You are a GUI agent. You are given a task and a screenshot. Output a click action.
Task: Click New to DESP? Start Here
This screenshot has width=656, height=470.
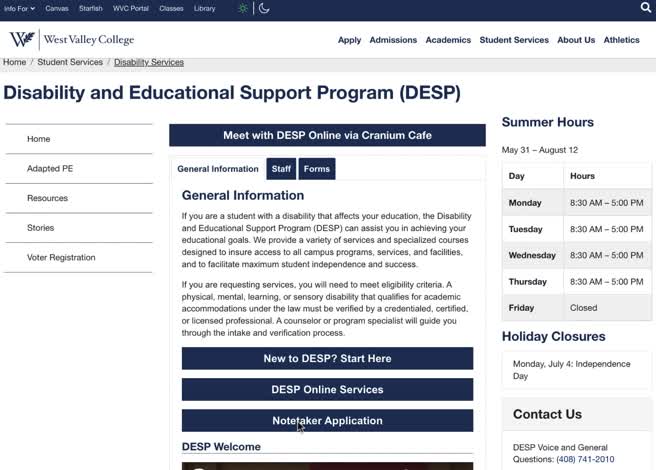(327, 358)
